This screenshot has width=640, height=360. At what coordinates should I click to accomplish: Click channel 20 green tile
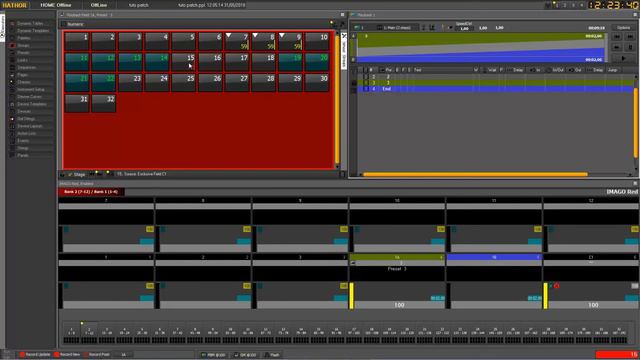tap(317, 62)
